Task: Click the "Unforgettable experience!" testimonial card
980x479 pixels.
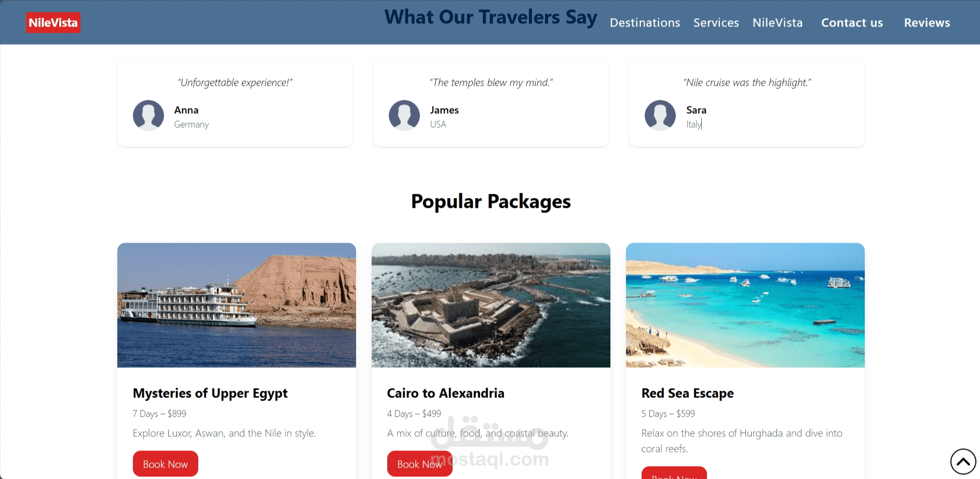Action: tap(235, 102)
